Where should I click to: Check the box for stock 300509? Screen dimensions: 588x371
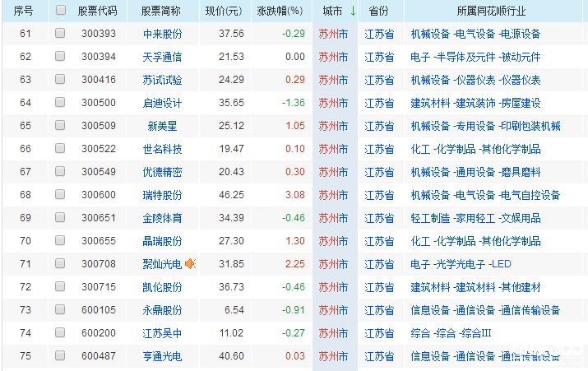[60, 125]
